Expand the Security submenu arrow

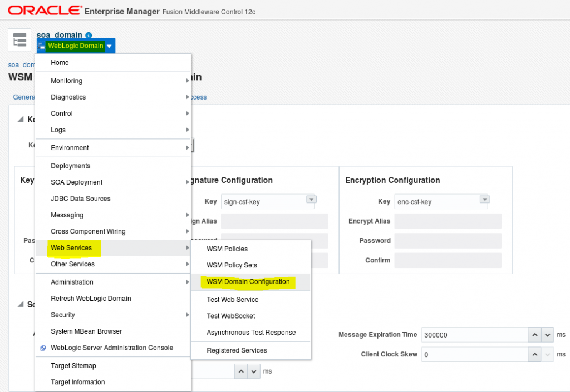click(187, 315)
